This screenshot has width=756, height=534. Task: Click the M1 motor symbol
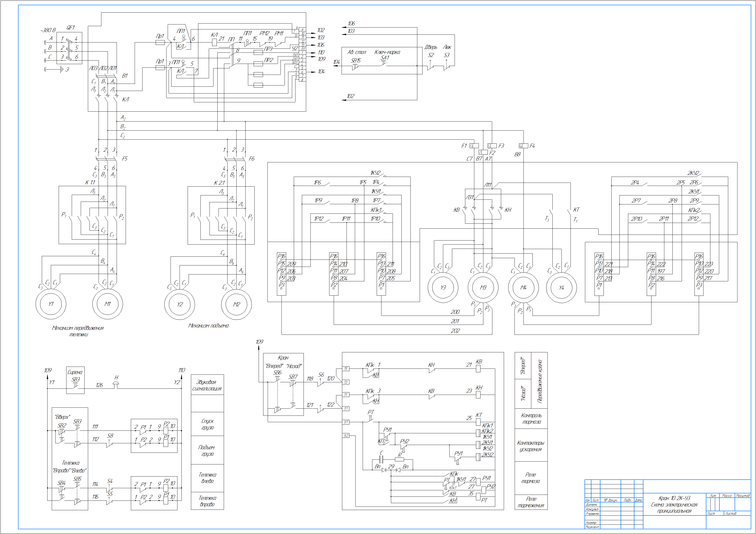(108, 304)
